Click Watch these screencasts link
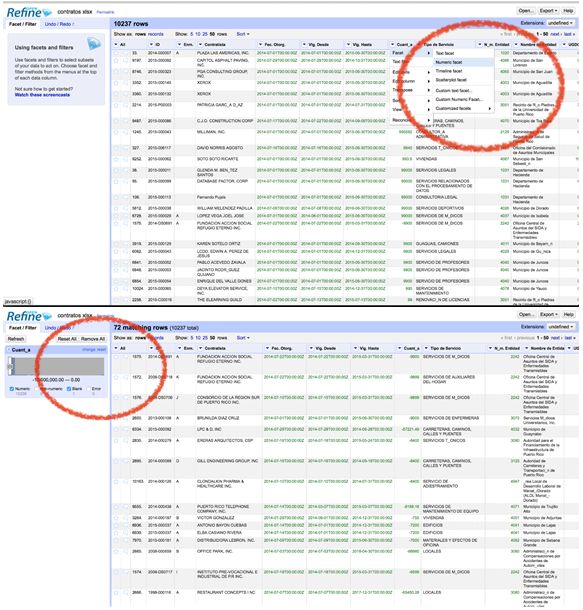Screen dimensions: 583x610 coord(42,95)
